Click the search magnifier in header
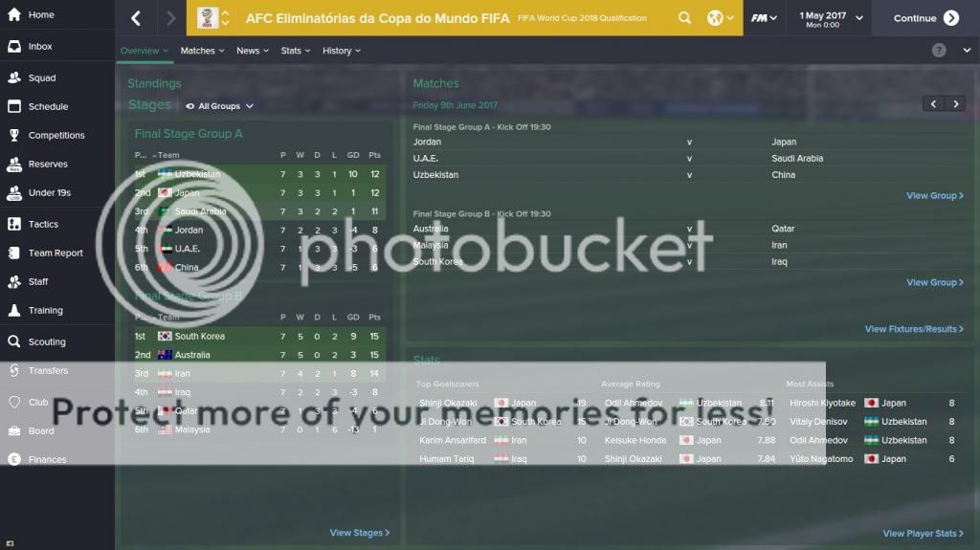The height and width of the screenshot is (550, 980). coord(685,18)
